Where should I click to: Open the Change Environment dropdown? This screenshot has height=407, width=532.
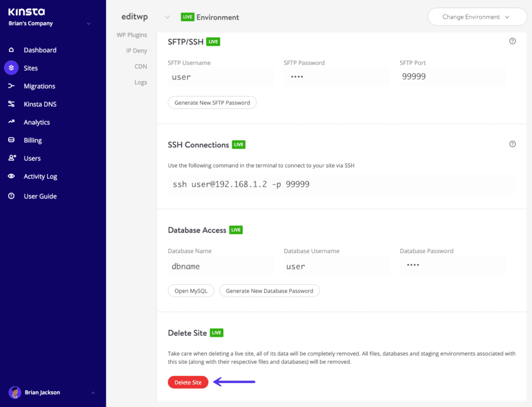click(476, 17)
